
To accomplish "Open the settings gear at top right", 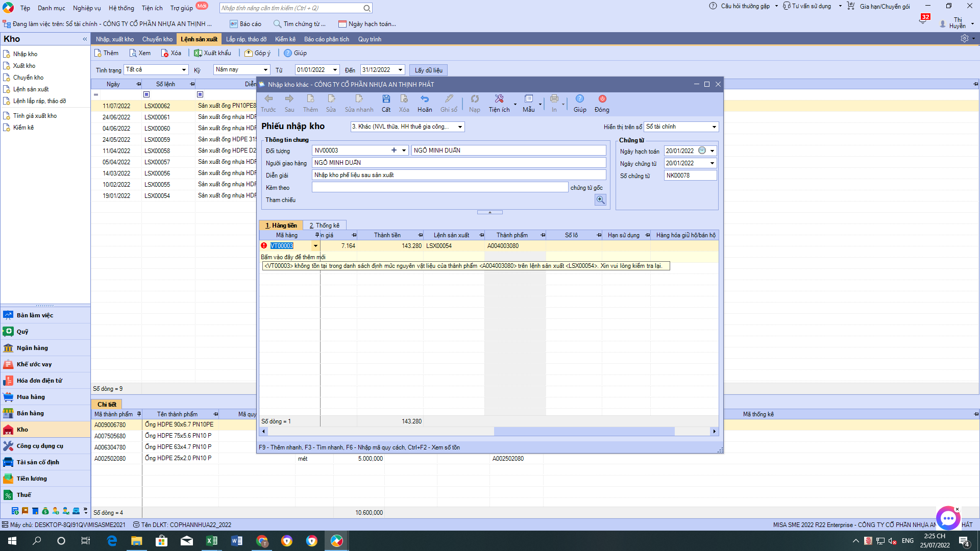I will tap(964, 39).
